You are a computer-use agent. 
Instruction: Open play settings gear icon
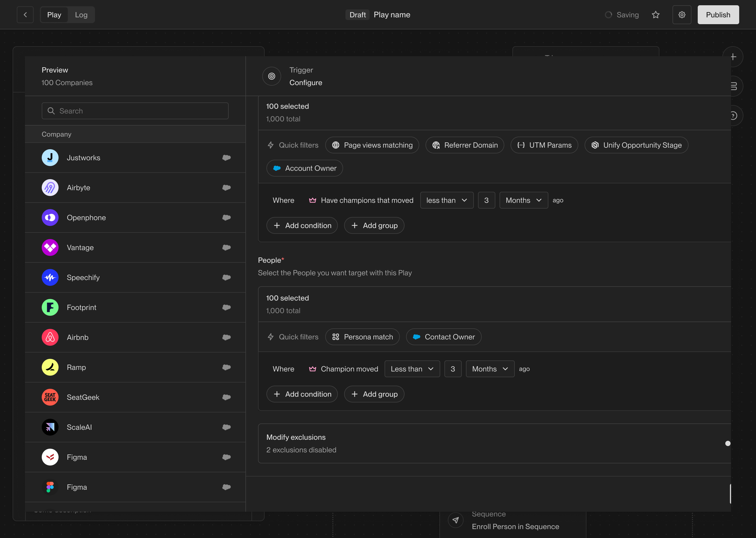pyautogui.click(x=681, y=14)
